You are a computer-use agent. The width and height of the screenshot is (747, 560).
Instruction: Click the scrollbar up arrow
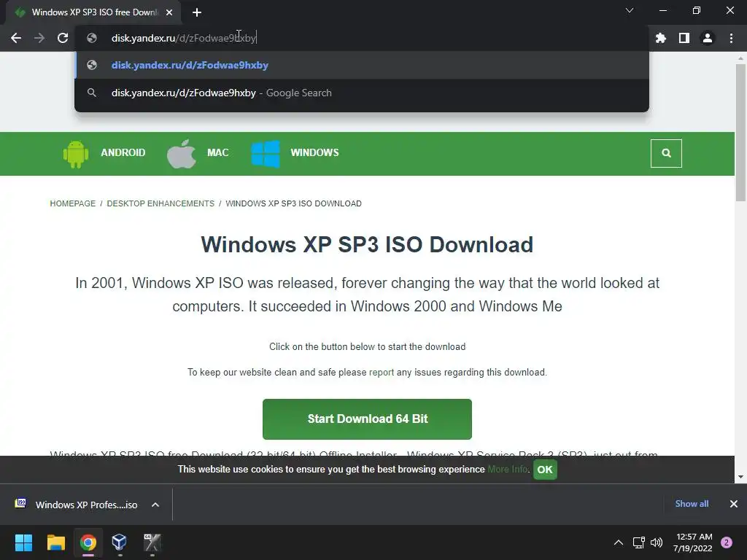[x=740, y=58]
